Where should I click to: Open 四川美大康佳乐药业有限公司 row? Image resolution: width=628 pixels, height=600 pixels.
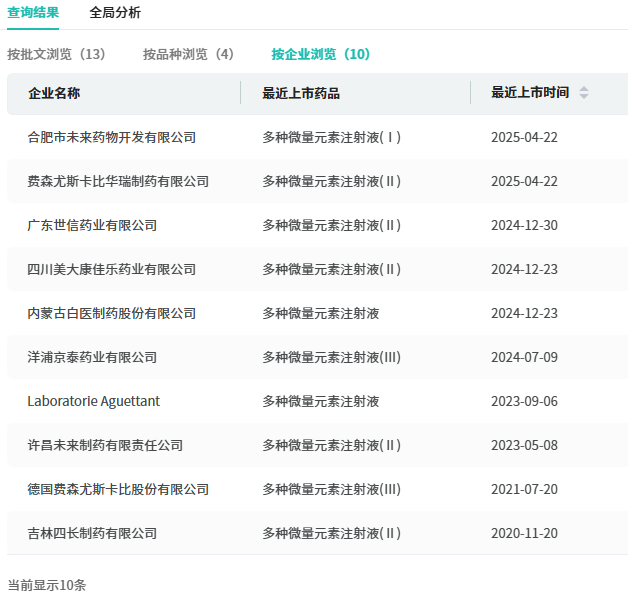pyautogui.click(x=112, y=269)
